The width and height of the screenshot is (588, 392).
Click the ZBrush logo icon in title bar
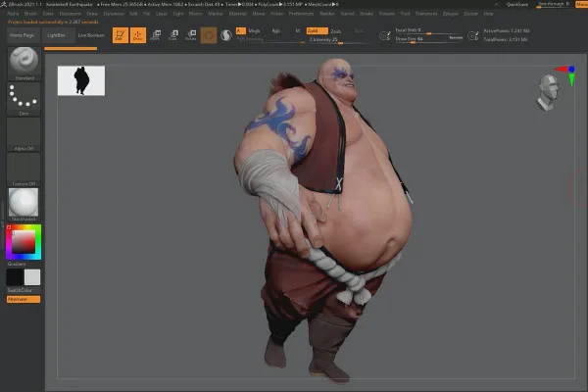coord(4,4)
